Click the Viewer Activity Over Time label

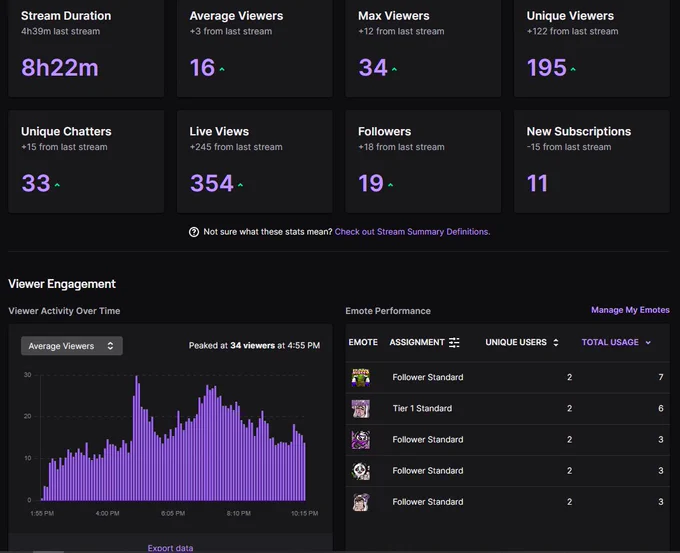click(64, 311)
